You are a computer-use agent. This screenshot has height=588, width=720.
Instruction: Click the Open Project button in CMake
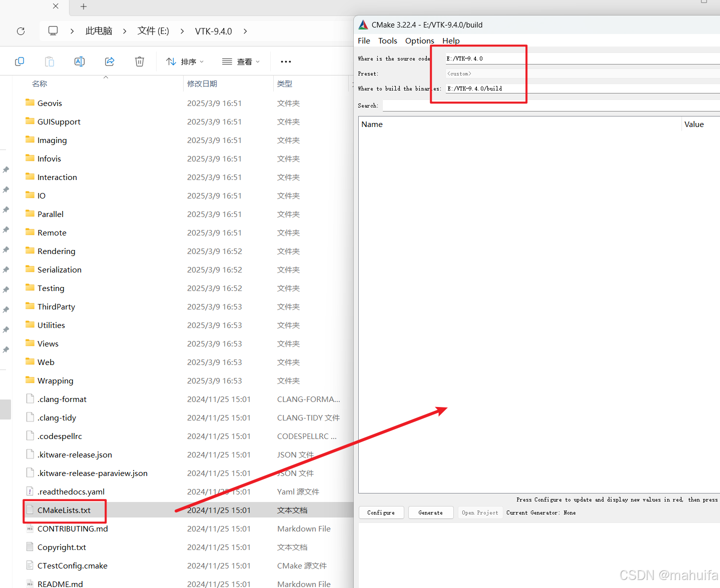coord(480,512)
